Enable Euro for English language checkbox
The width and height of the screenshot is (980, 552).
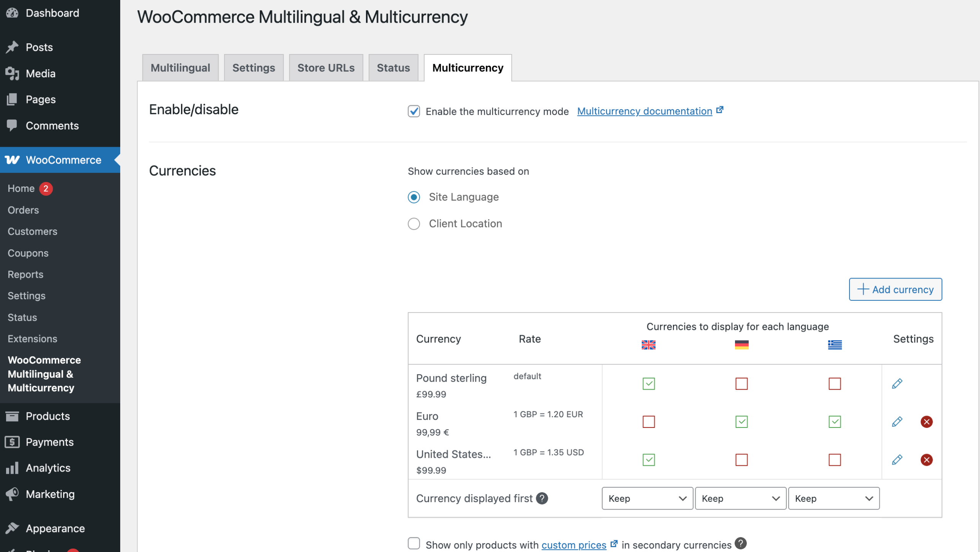pyautogui.click(x=648, y=421)
